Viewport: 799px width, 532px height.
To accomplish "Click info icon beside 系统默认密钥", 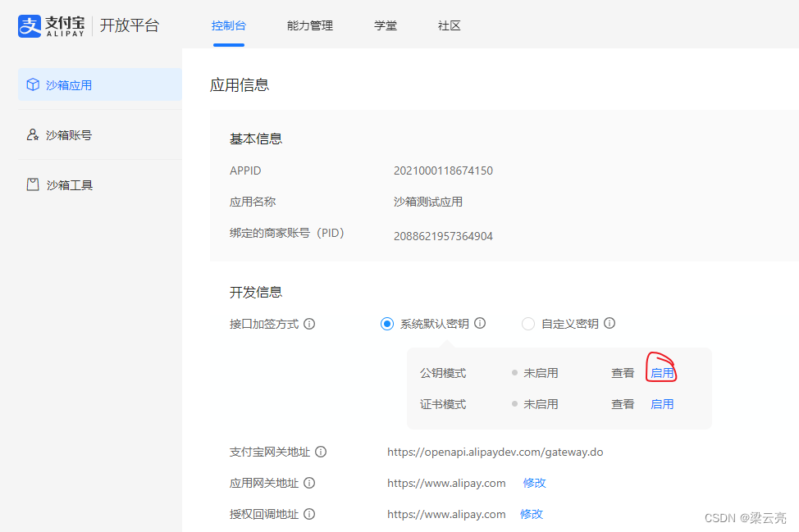I will 480,323.
